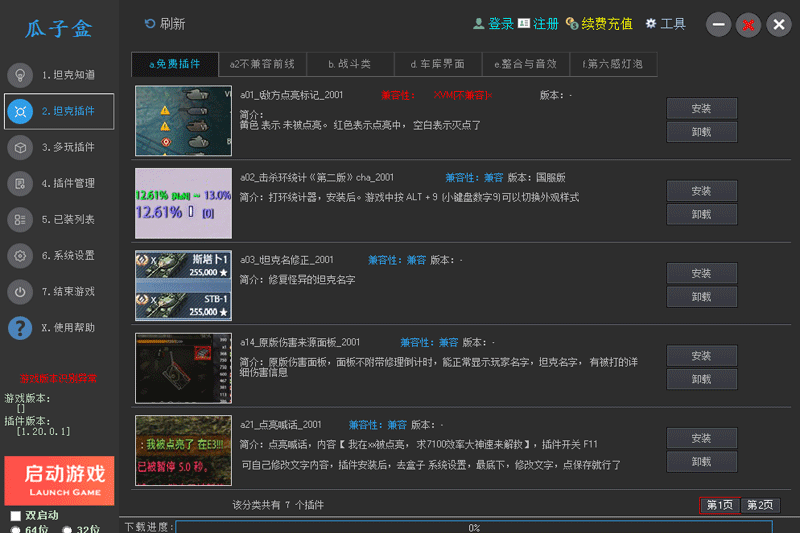Open the 坦克知道 lightbulb sidebar icon
The width and height of the screenshot is (800, 533).
pyautogui.click(x=20, y=75)
